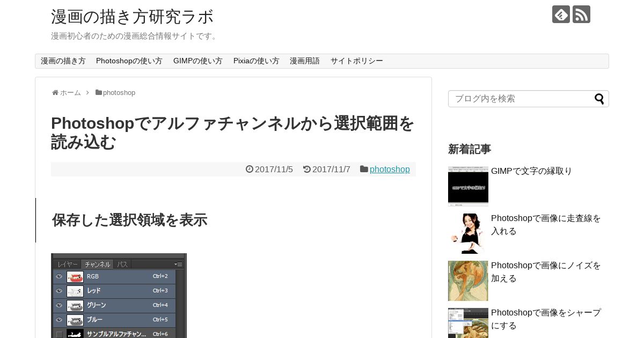Screen dimensions: 644x338
Task: Select サンプルアルファチャンネル row thumbnail
Action: point(75,334)
